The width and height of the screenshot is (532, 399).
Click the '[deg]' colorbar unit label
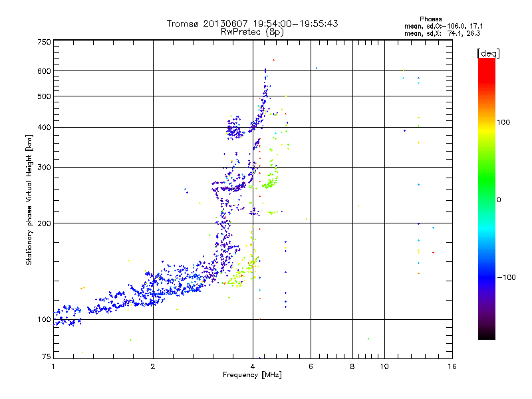pos(488,53)
